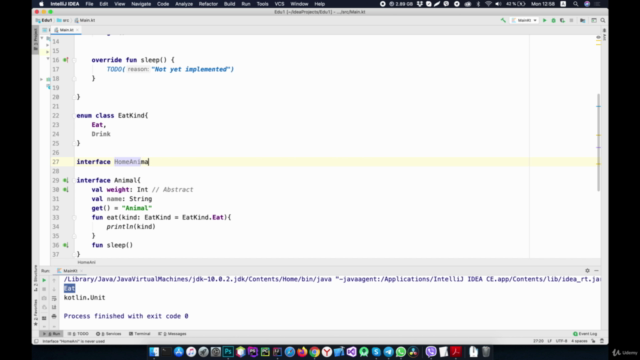Click the src breadcrumb in the navigation bar
640x360 pixels.
click(x=63, y=20)
